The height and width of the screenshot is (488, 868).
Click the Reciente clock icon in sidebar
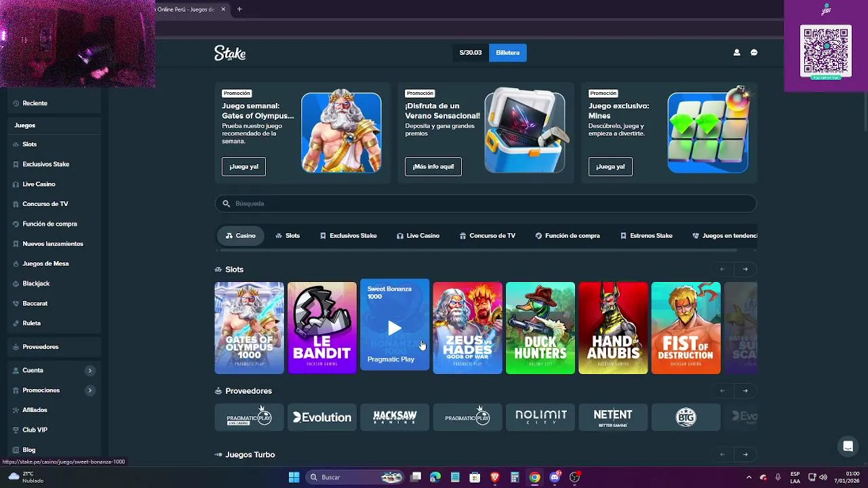[16, 104]
